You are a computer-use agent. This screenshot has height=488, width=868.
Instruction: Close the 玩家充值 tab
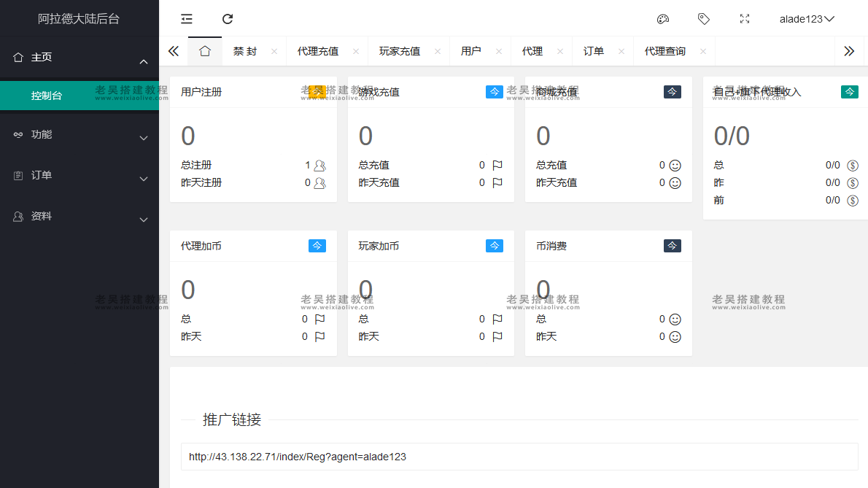tap(437, 51)
